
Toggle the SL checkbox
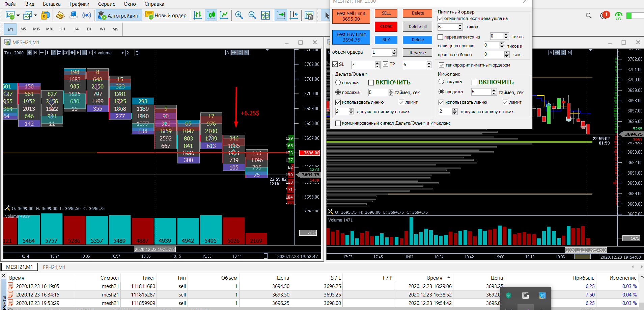(335, 64)
